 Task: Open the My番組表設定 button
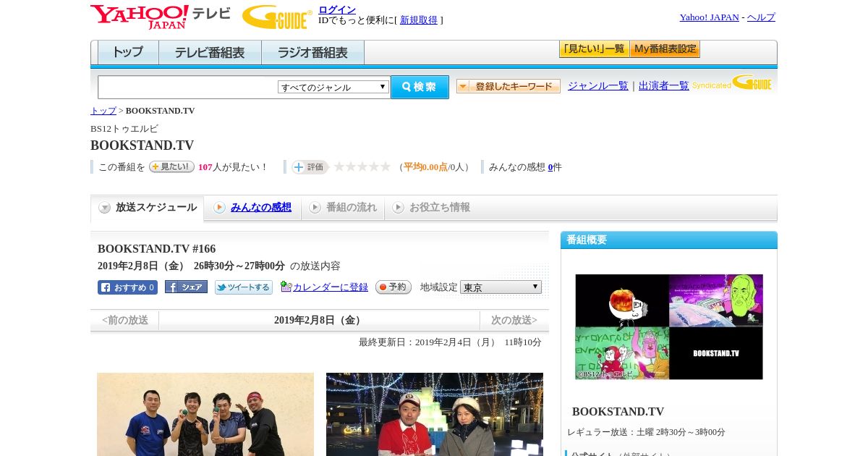[x=665, y=49]
